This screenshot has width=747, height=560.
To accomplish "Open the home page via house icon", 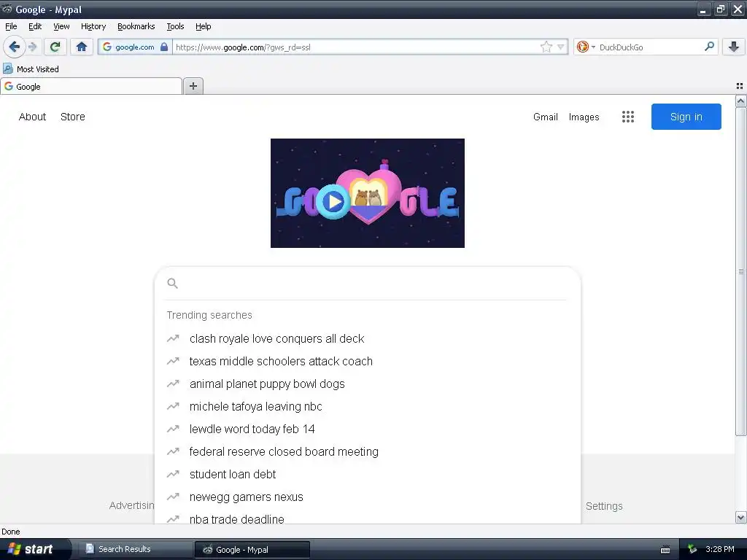I will click(82, 47).
